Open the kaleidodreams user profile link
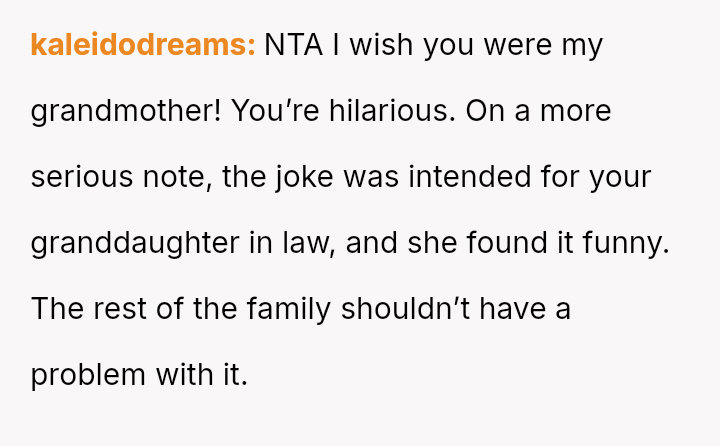 (143, 46)
